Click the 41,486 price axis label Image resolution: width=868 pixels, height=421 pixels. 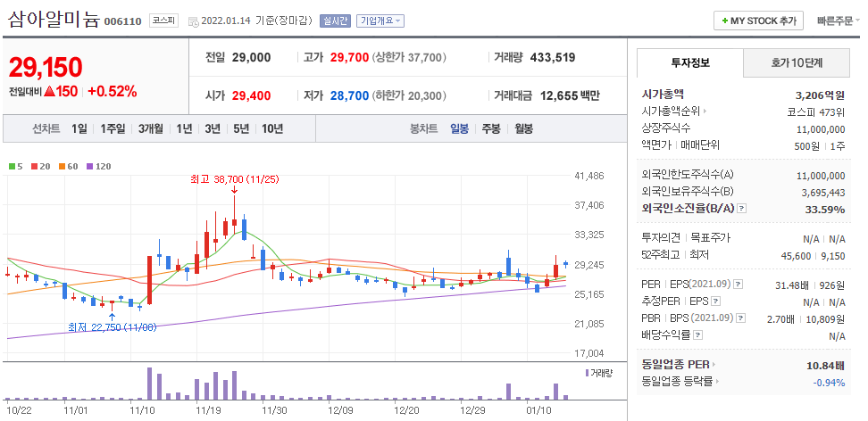590,176
